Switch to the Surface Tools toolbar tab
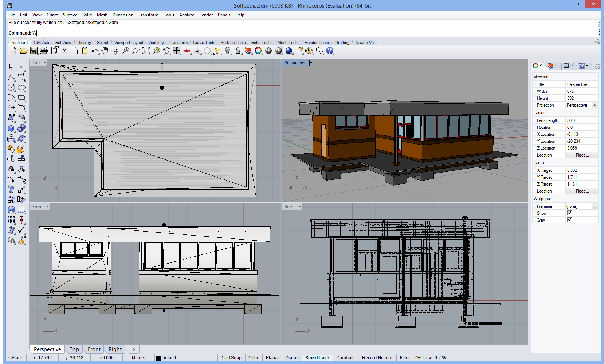604x364 pixels. (233, 43)
